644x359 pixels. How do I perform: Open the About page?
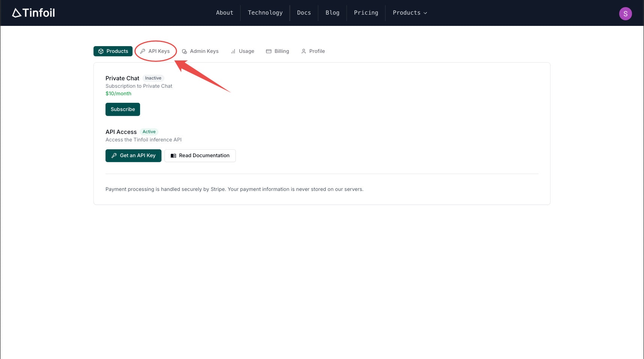(x=225, y=13)
